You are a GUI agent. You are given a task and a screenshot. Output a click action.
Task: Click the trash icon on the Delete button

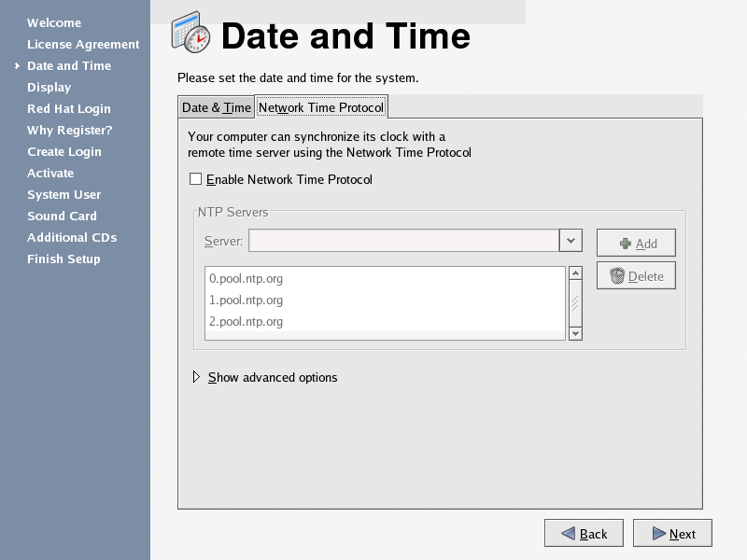click(x=617, y=276)
